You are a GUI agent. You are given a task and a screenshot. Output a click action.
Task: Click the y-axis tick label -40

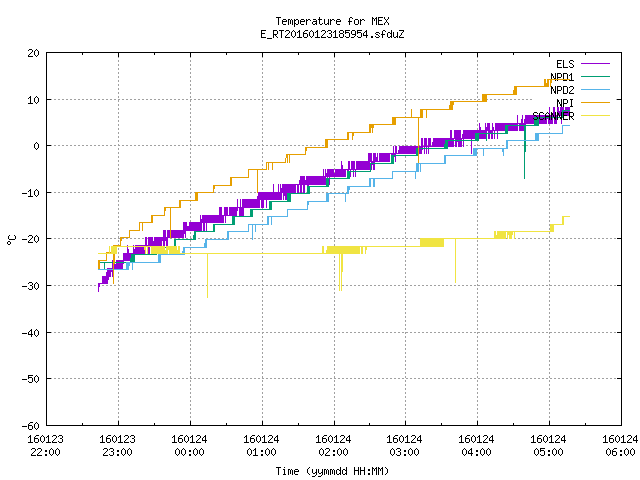tap(31, 333)
